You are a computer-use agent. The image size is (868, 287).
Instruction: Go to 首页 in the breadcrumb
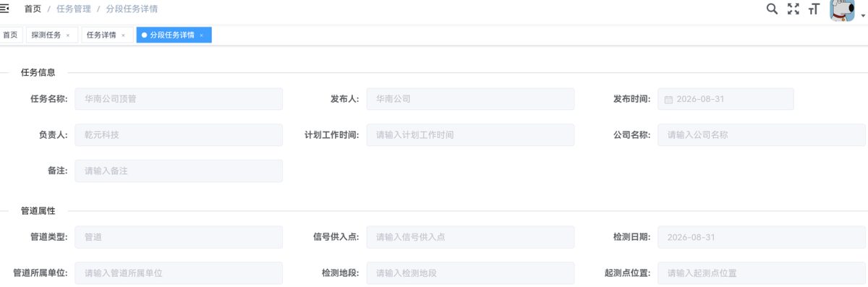33,9
